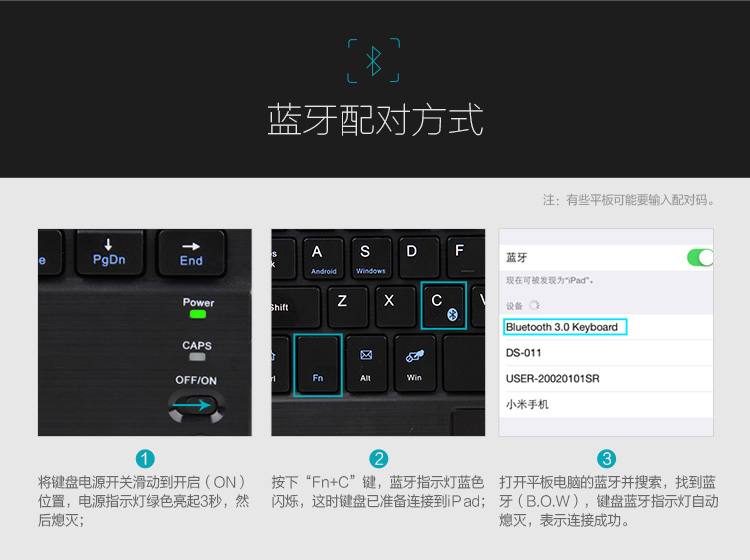
Task: Click instruction text starting 将键盘电源开关
Action: [143, 501]
